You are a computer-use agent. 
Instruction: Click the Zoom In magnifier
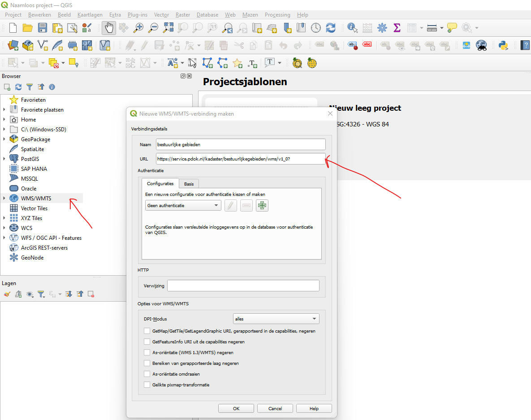tap(138, 28)
